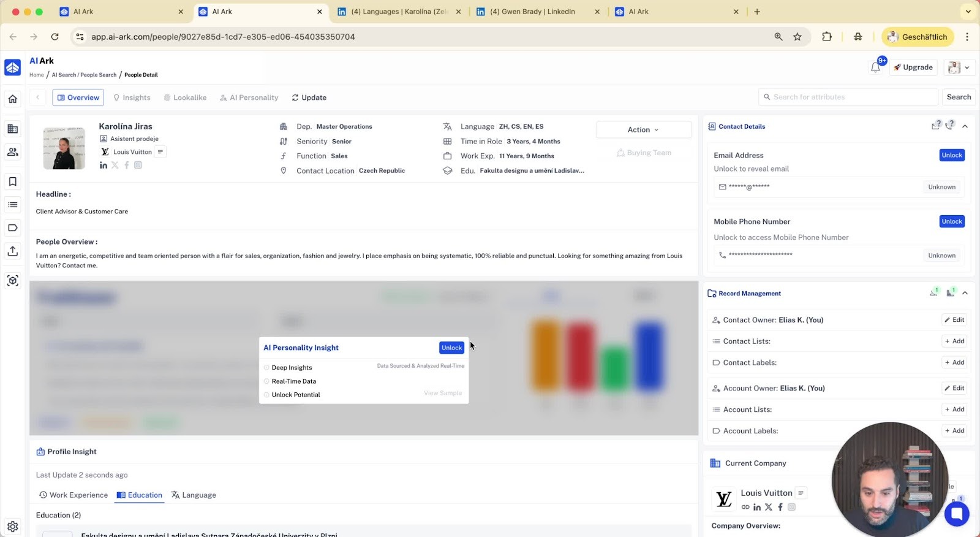Click the blue bar in blurred chart
980x537 pixels.
(649, 356)
